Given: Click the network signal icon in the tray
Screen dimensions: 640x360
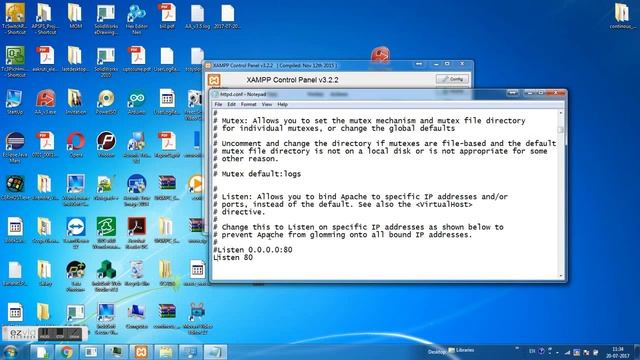Looking at the screenshot, I should (x=567, y=352).
